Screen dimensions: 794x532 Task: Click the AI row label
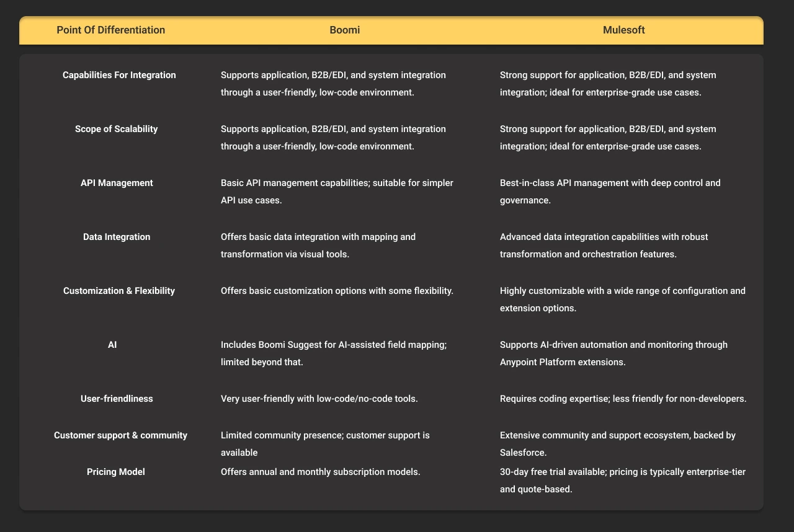click(112, 345)
